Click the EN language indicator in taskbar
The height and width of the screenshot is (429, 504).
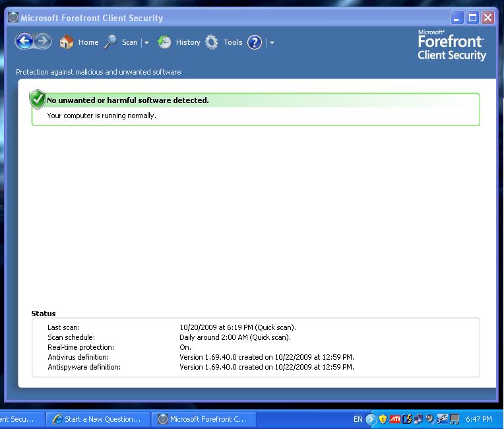pyautogui.click(x=358, y=419)
